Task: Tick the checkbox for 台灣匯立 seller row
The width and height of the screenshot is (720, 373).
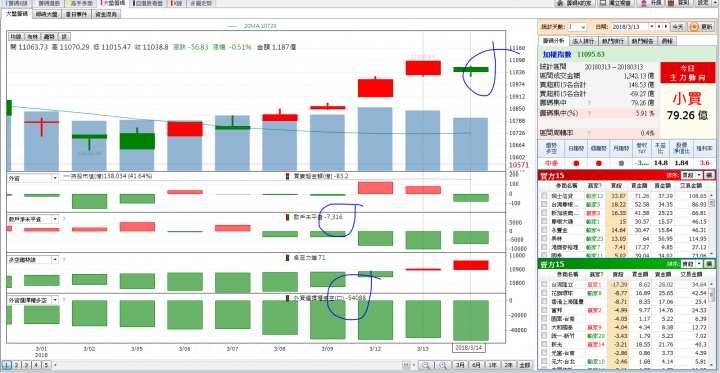Action: [545, 284]
